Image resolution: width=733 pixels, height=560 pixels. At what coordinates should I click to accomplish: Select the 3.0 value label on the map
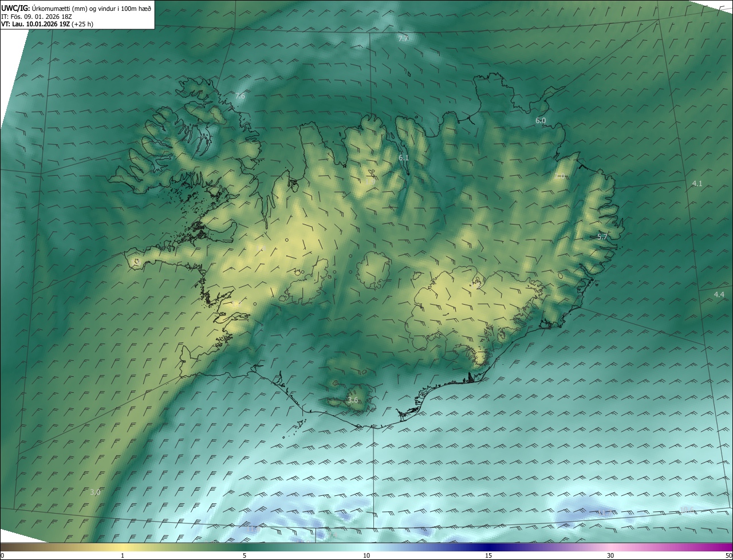[95, 492]
